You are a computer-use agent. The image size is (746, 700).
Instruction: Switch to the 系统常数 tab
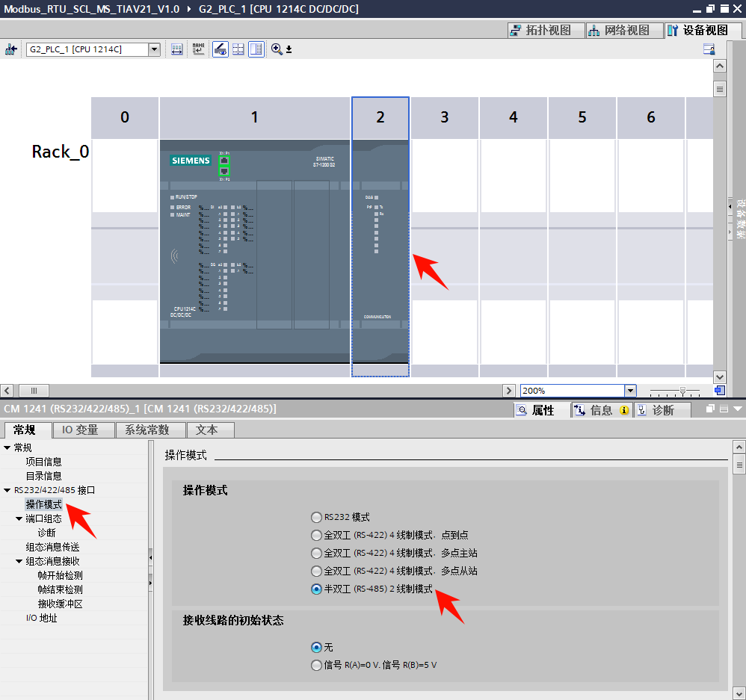tap(150, 430)
